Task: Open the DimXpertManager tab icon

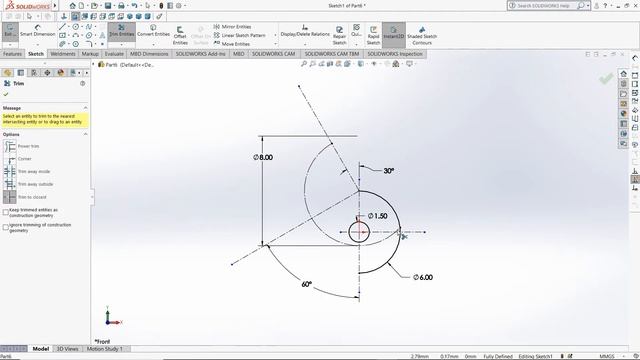Action: click(x=47, y=73)
